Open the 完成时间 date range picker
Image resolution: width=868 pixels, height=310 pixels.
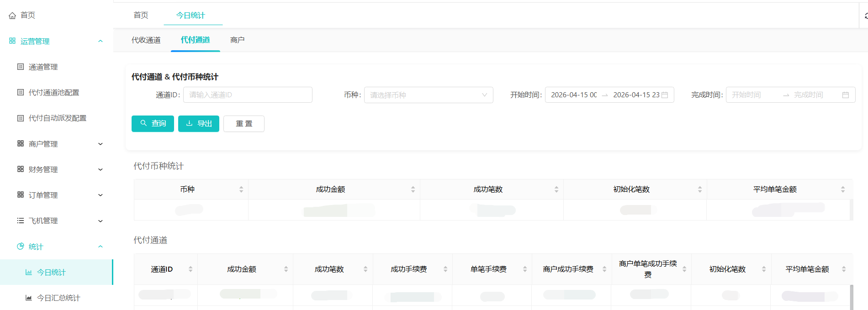point(790,95)
